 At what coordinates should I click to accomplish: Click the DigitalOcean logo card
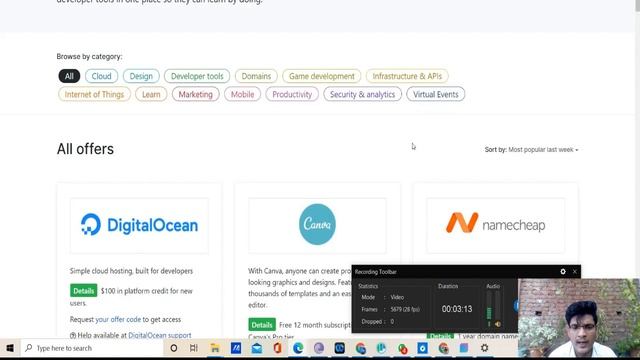tap(139, 225)
